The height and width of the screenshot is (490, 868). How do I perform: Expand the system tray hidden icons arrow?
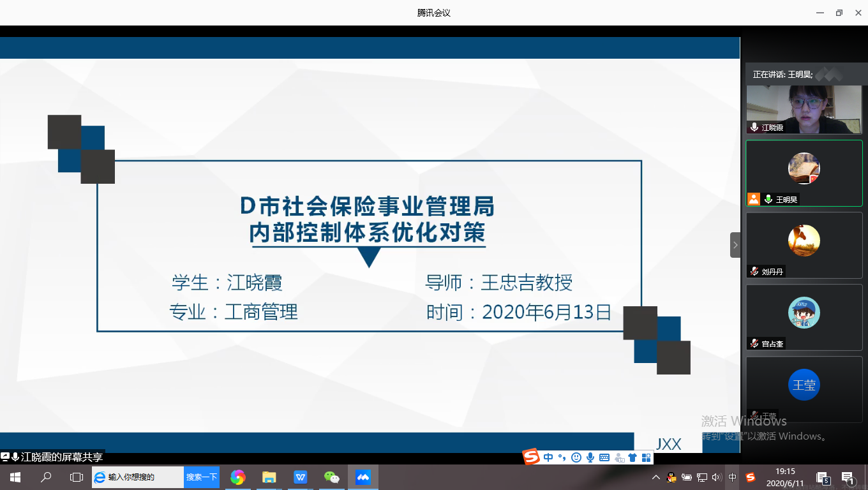(x=655, y=477)
